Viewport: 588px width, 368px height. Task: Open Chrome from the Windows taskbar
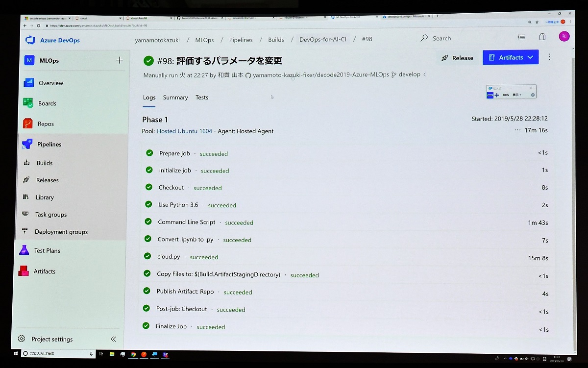(x=133, y=354)
